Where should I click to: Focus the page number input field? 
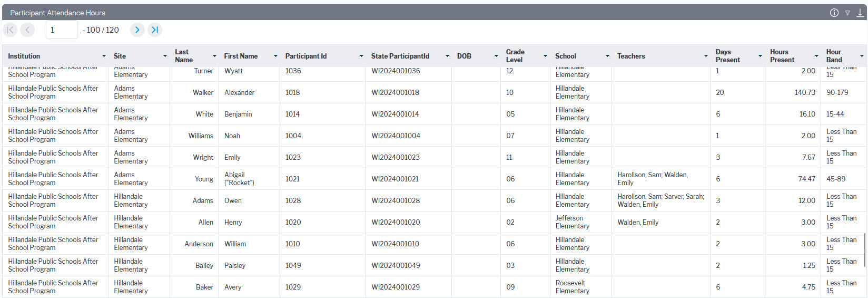point(62,30)
